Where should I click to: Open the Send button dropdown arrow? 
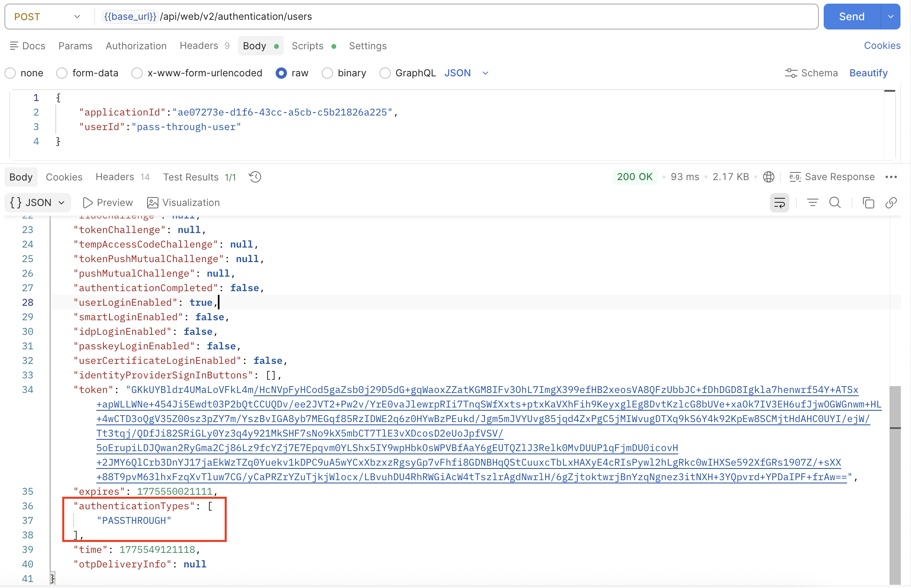[x=890, y=17]
